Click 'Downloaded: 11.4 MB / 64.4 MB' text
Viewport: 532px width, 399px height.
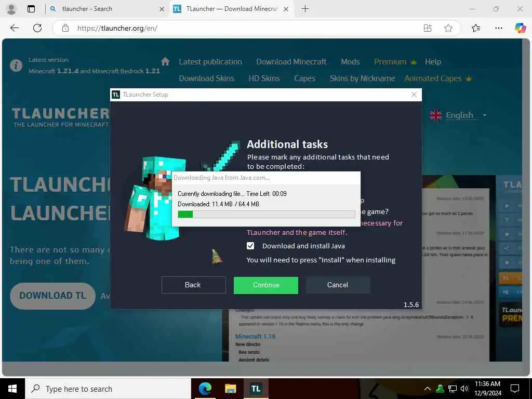218,204
